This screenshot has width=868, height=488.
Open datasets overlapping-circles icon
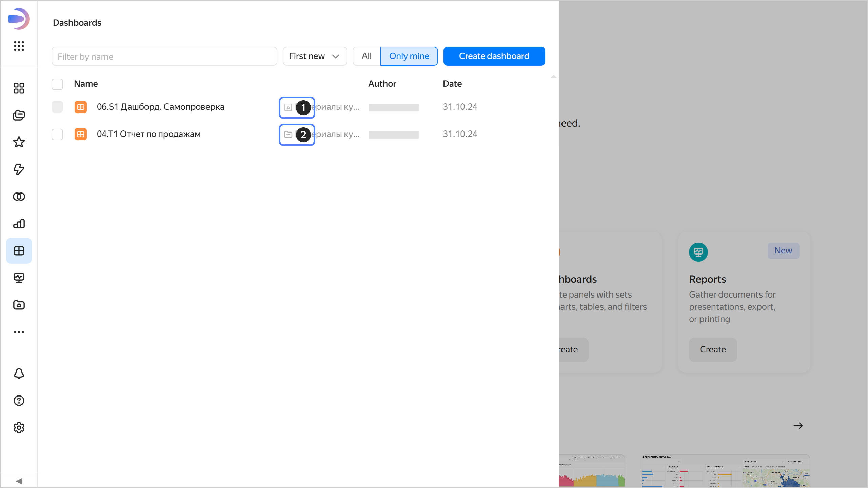click(x=19, y=197)
